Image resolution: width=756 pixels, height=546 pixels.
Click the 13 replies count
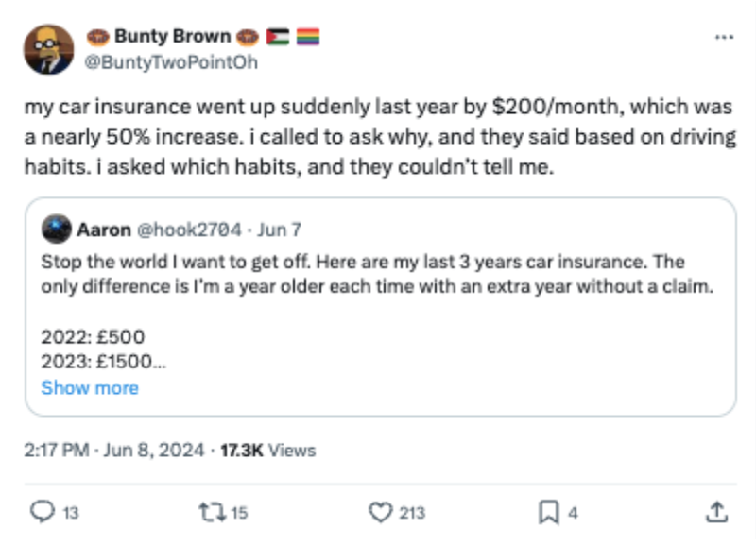71,513
